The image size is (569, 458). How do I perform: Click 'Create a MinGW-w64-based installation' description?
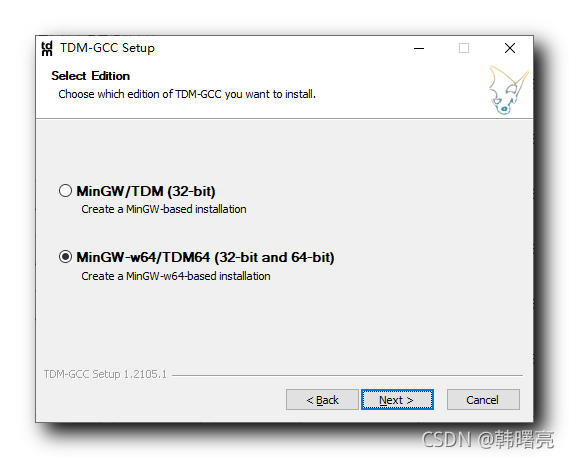176,276
